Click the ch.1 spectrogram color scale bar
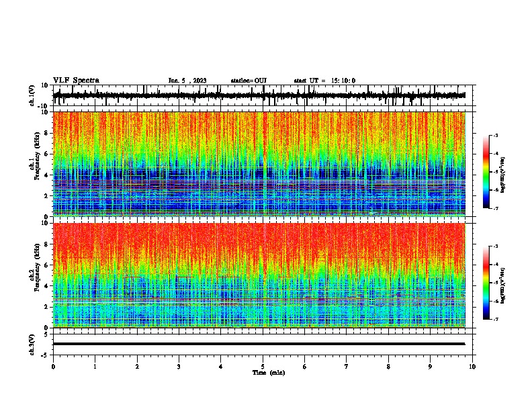532x411 pixels. [x=486, y=172]
